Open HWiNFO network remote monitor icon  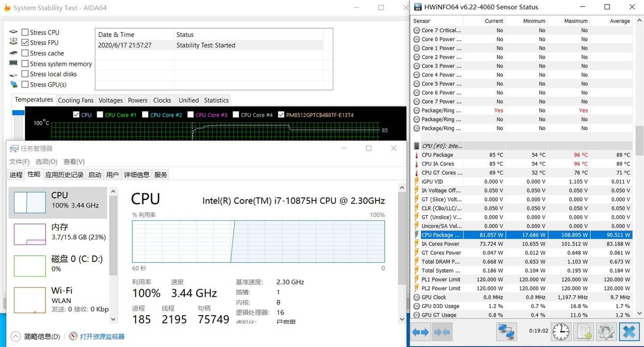coord(507,332)
